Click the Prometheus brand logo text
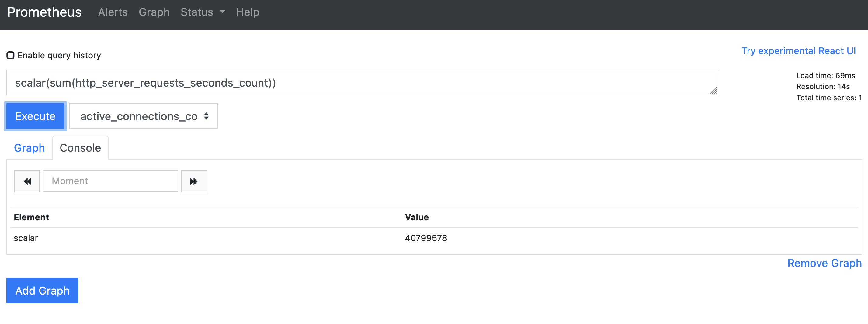 [x=44, y=12]
